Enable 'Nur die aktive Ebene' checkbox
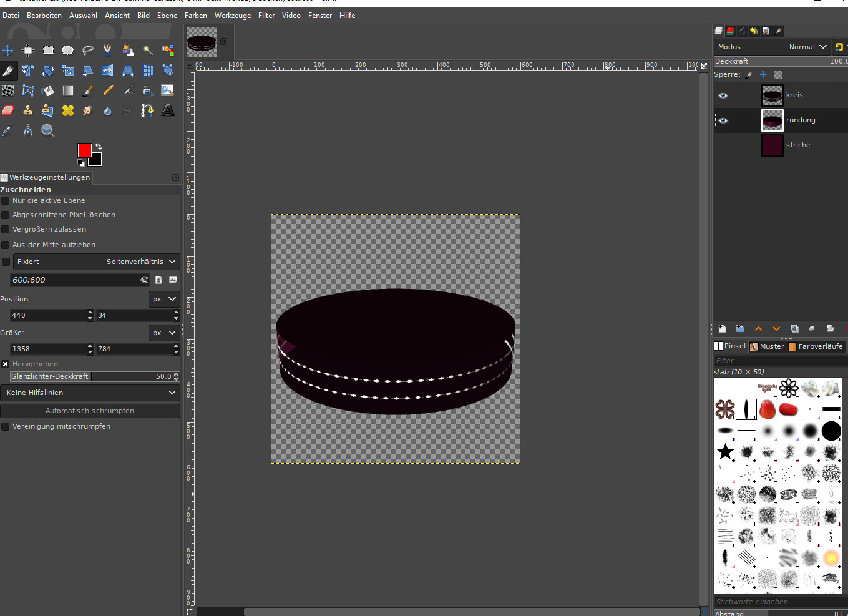Screen dimensions: 848x616 [x=6, y=200]
